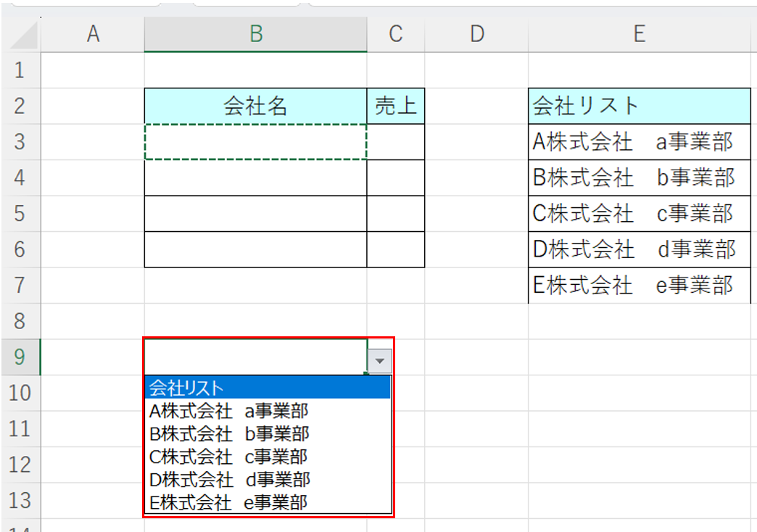The image size is (757, 532).
Task: Click the 売上 header cell
Action: tap(396, 106)
